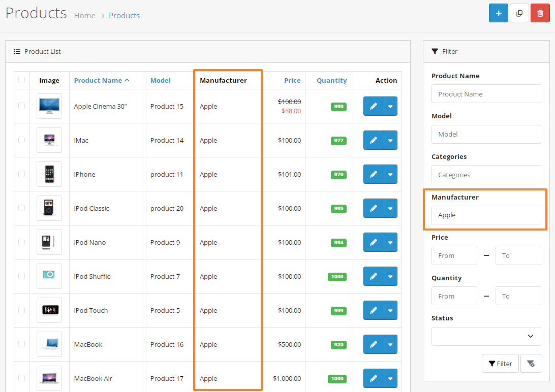The image size is (555, 392).
Task: Focus the Product Name filter field
Action: coord(486,94)
